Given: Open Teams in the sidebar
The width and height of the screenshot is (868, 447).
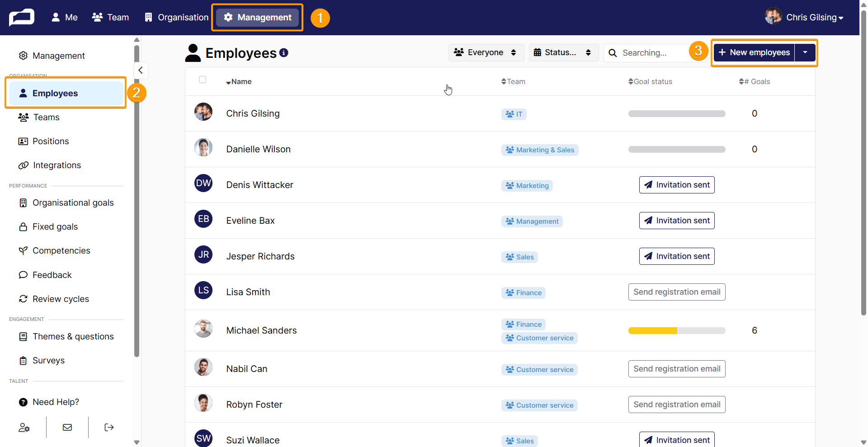Looking at the screenshot, I should click(39, 117).
